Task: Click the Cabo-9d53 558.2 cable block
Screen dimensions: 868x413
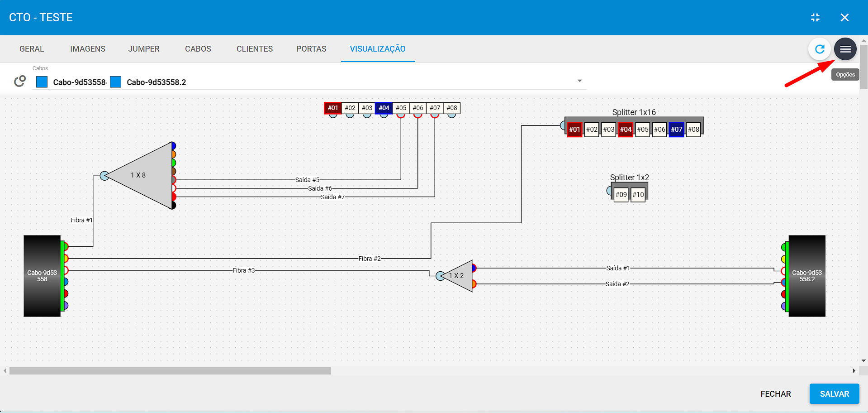Action: click(x=807, y=276)
